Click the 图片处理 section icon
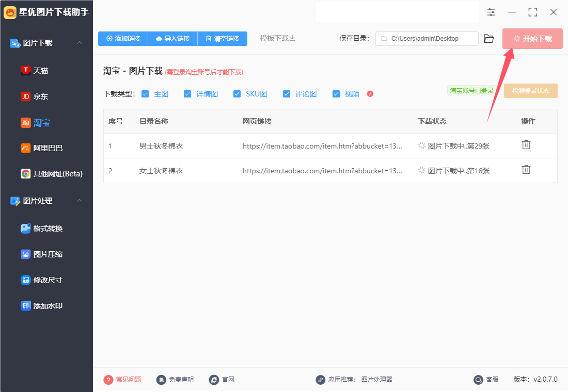 [x=15, y=201]
